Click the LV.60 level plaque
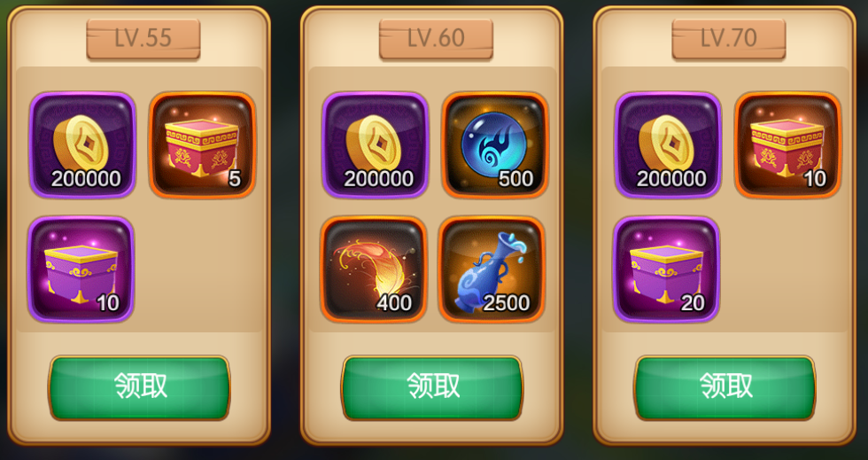This screenshot has height=460, width=868. pyautogui.click(x=436, y=38)
